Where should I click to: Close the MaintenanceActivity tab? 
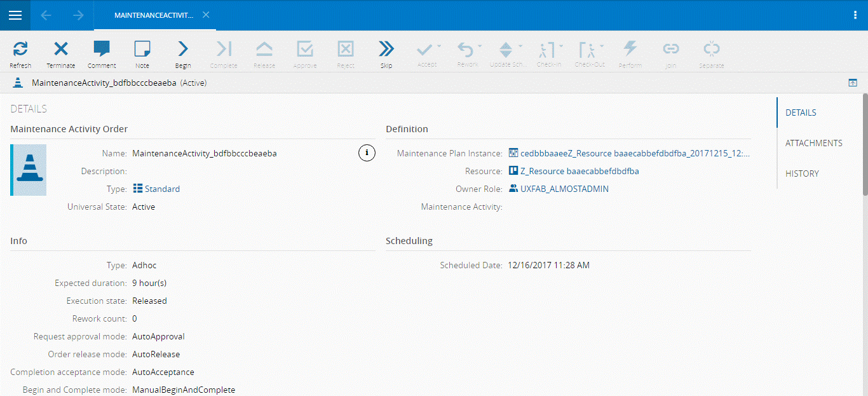(206, 15)
